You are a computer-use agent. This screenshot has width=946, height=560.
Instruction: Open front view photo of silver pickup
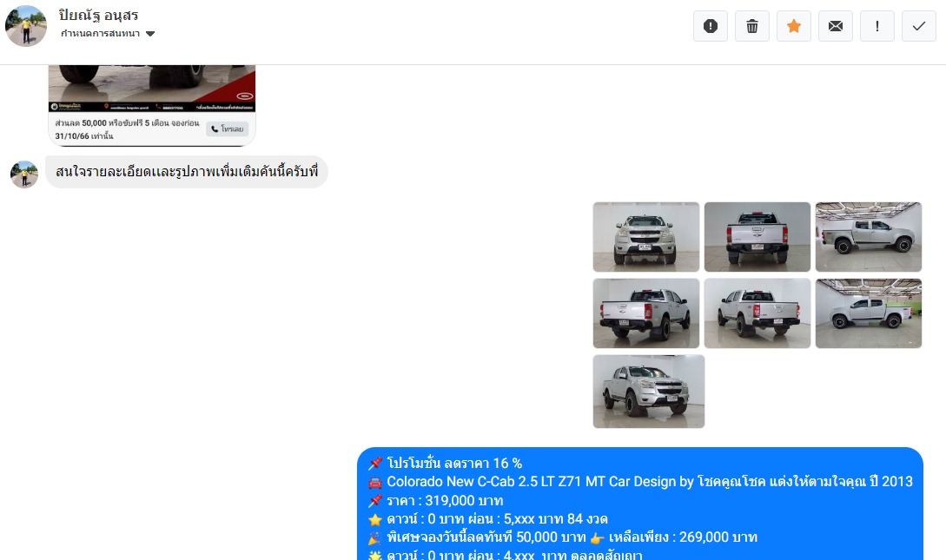coord(645,237)
